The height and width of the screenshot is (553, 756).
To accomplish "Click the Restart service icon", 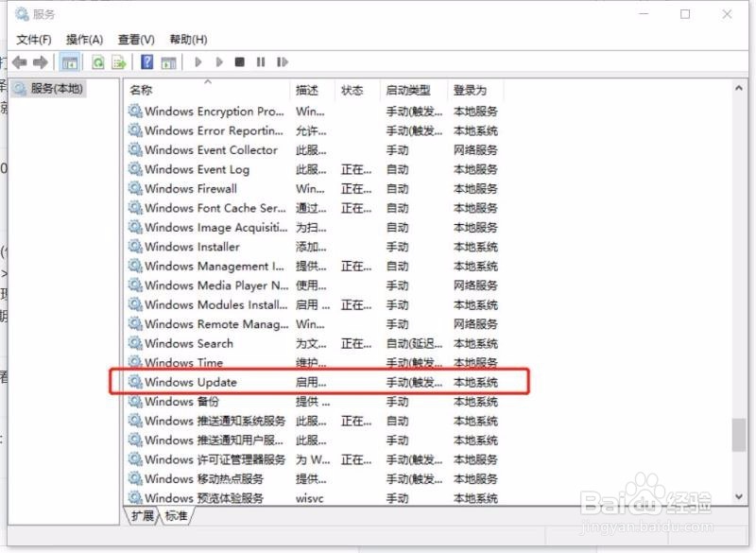I will click(x=282, y=61).
